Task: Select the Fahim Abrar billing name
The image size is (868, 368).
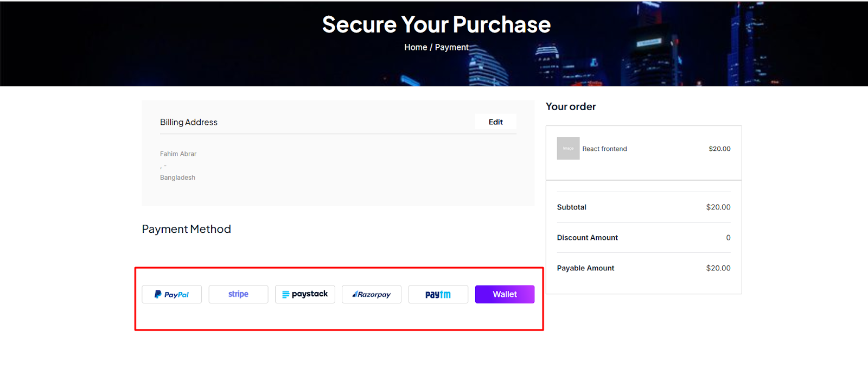Action: (178, 154)
